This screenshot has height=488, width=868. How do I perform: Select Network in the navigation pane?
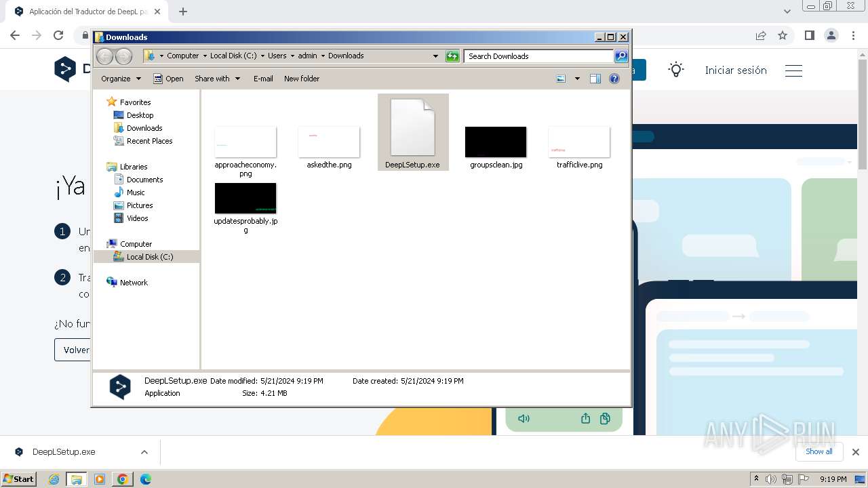tap(134, 283)
